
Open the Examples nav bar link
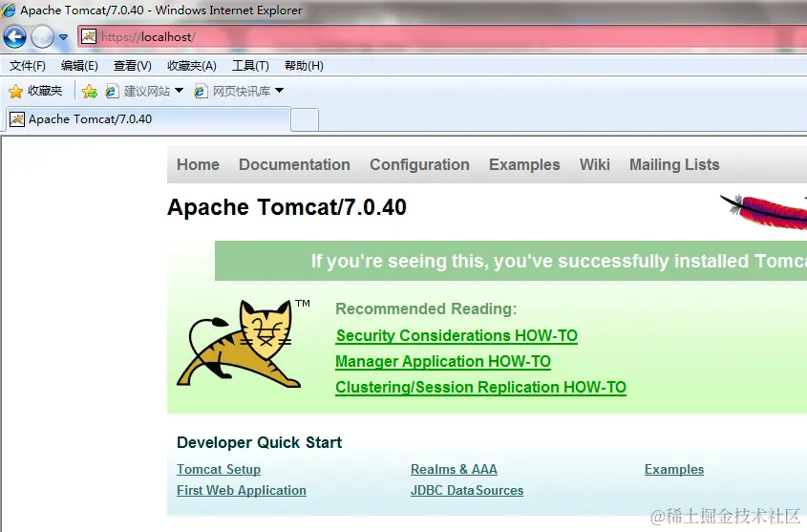[x=524, y=164]
